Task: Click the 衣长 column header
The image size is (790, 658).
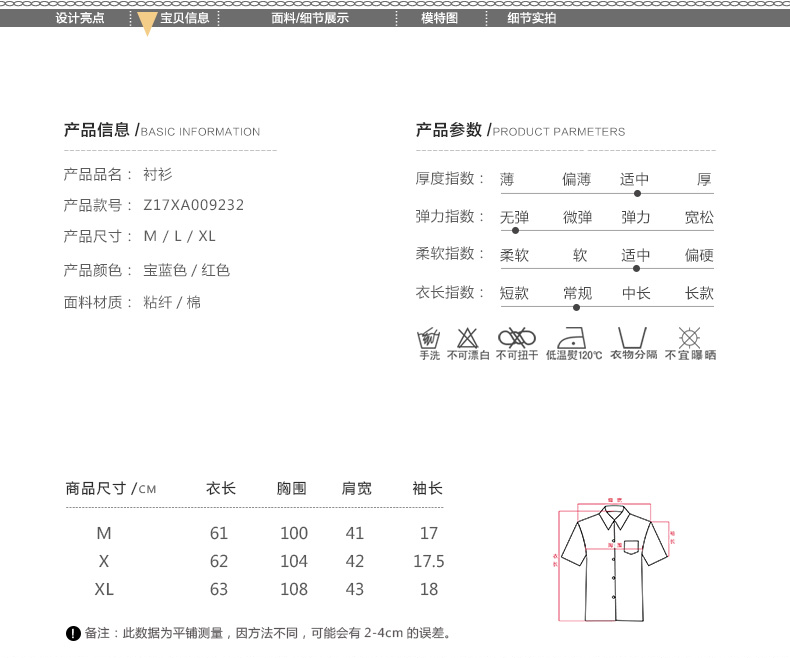Action: pos(221,488)
